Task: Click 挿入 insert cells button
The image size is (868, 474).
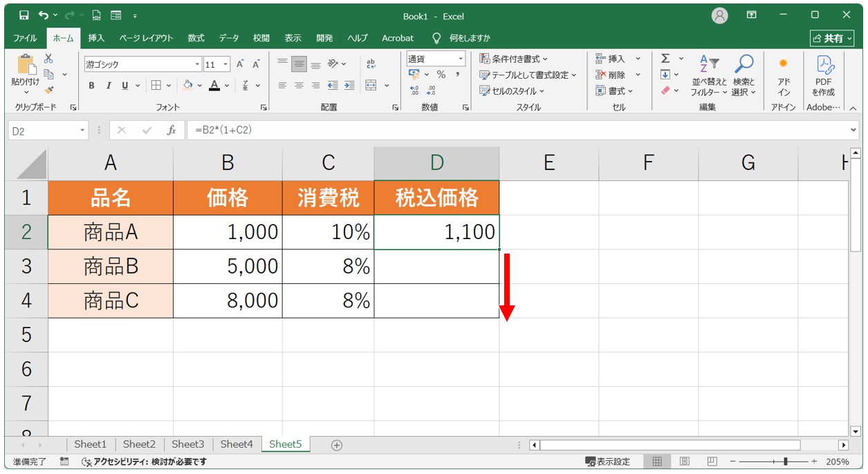Action: (611, 59)
